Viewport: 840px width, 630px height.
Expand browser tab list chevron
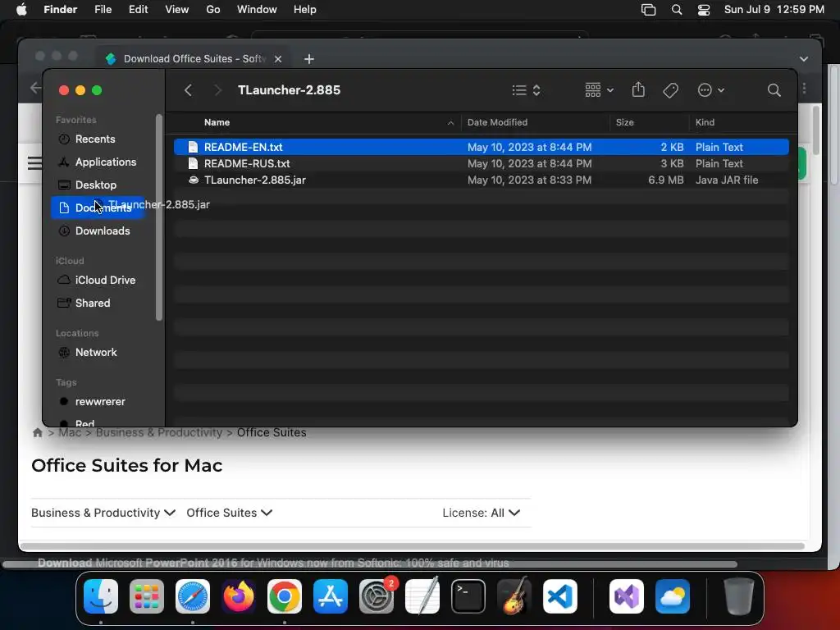coord(804,59)
